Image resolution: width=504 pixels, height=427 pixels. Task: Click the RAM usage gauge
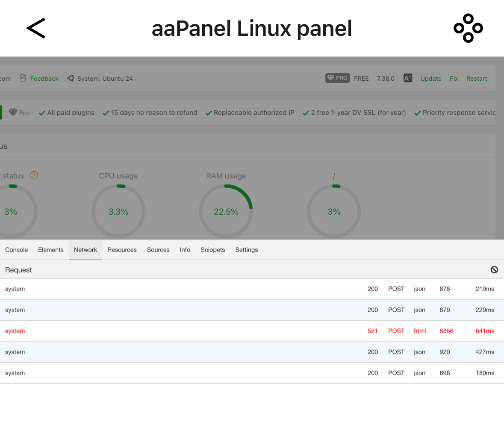coord(226,211)
